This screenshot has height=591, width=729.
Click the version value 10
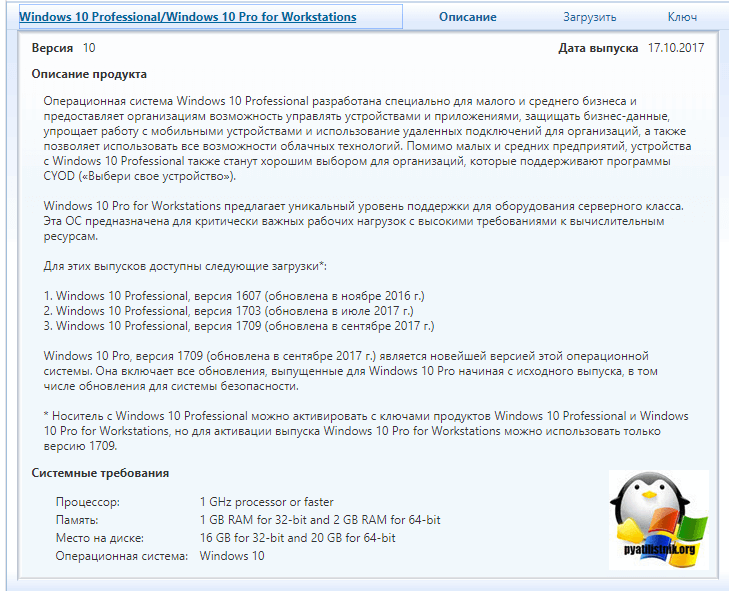point(89,48)
